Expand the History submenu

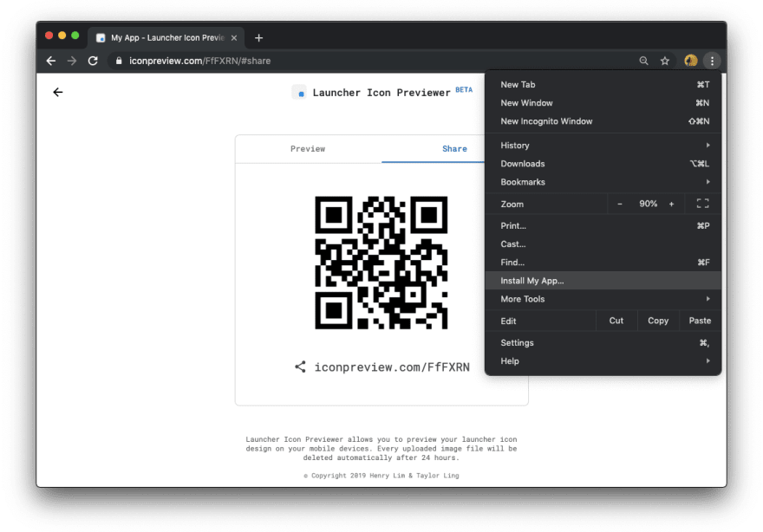[x=603, y=146]
